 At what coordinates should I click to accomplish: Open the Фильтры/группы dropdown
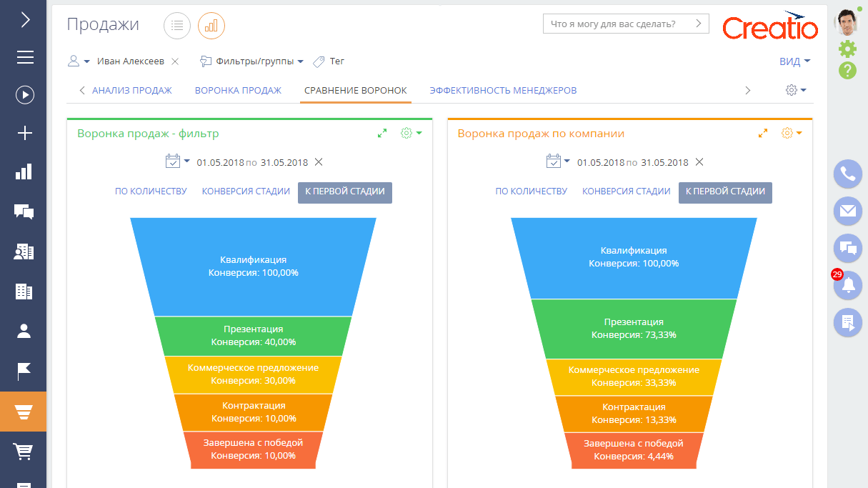tap(252, 61)
